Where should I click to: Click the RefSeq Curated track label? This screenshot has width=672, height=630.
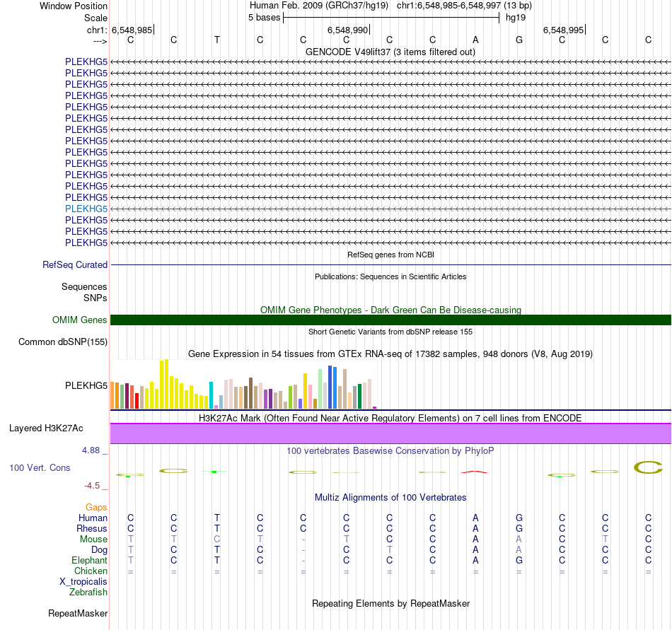click(x=74, y=264)
